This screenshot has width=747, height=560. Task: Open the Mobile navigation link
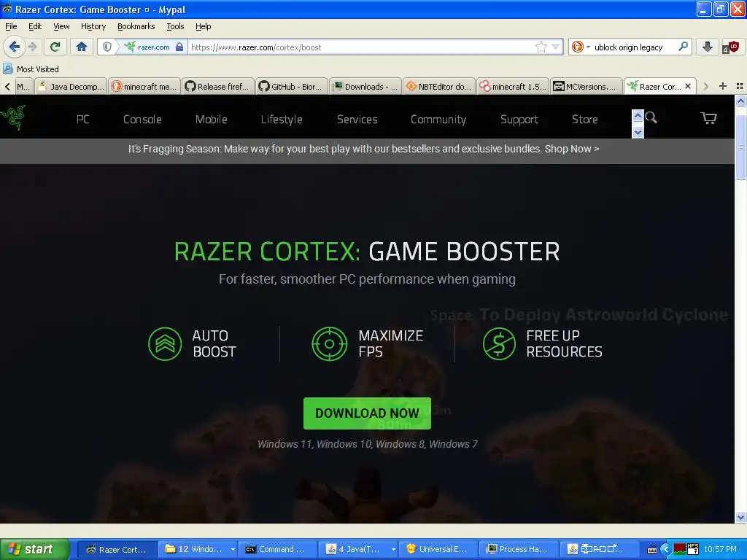[x=211, y=120]
